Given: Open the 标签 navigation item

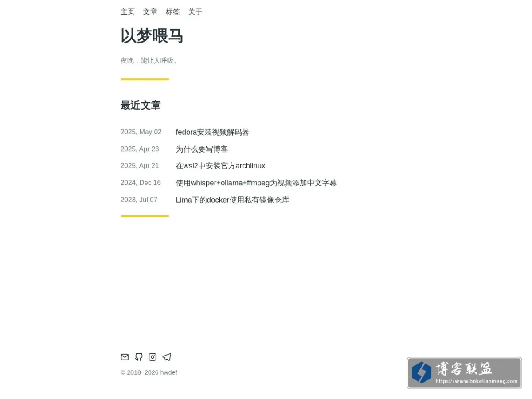Looking at the screenshot, I should (x=173, y=12).
